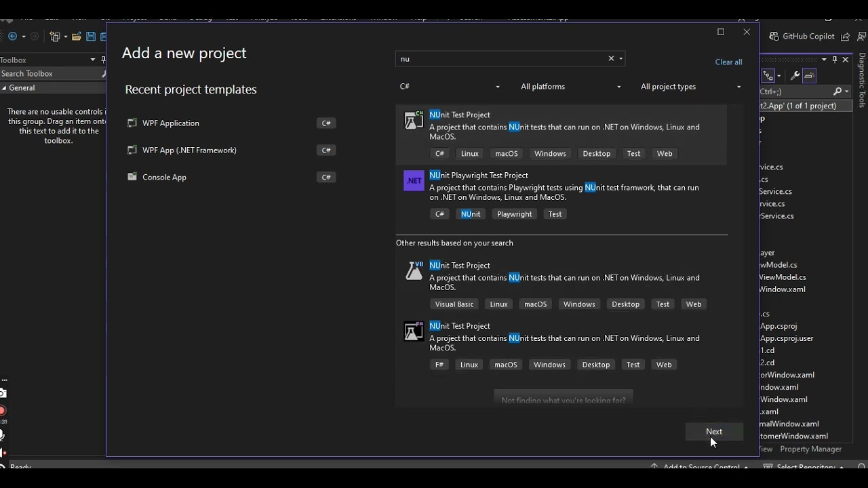Collapse the General group in Toolbox
This screenshot has width=868, height=488.
point(4,88)
